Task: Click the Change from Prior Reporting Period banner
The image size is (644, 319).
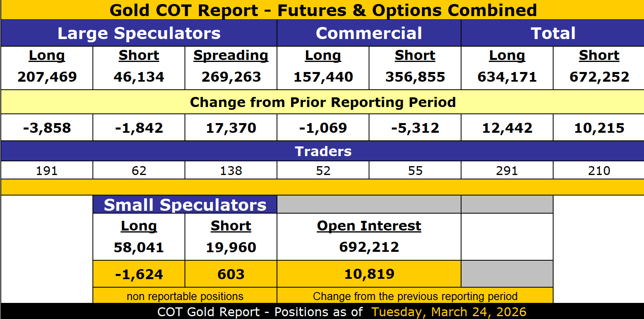Action: (322, 102)
